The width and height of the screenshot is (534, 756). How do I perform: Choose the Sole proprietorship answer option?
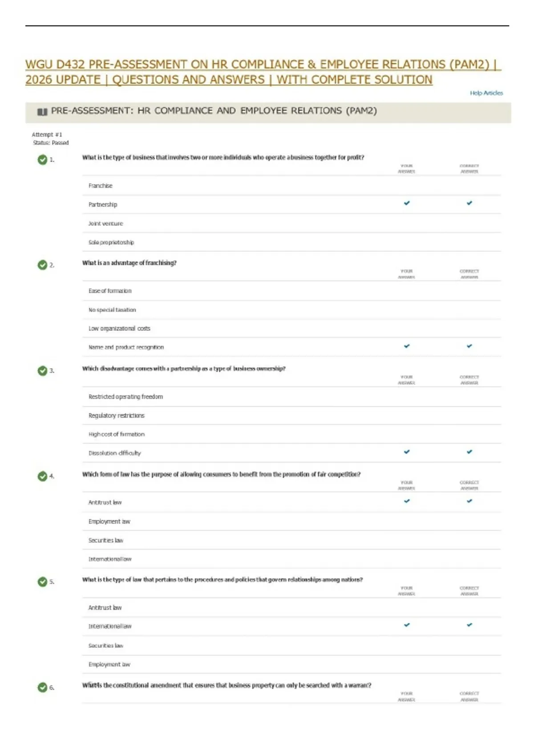pyautogui.click(x=291, y=242)
